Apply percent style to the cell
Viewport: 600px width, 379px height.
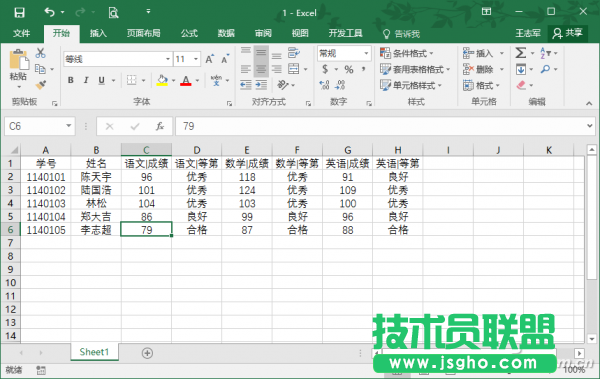pos(349,69)
